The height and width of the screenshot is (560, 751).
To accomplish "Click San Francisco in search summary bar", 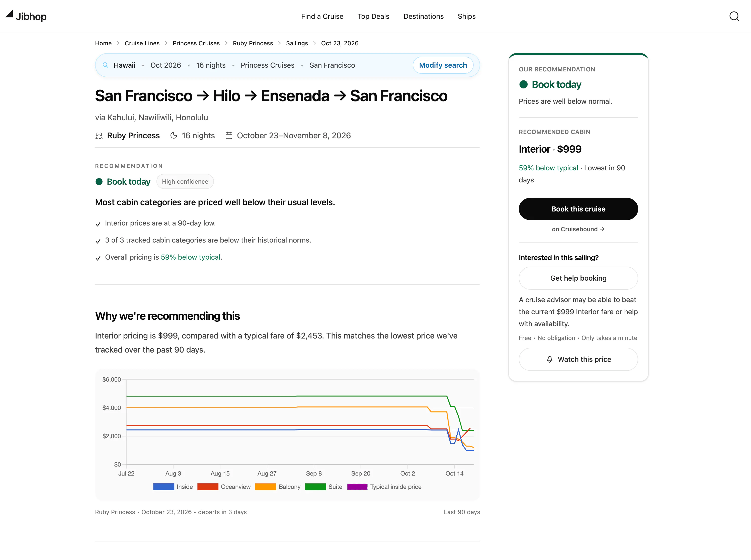I will tap(332, 65).
